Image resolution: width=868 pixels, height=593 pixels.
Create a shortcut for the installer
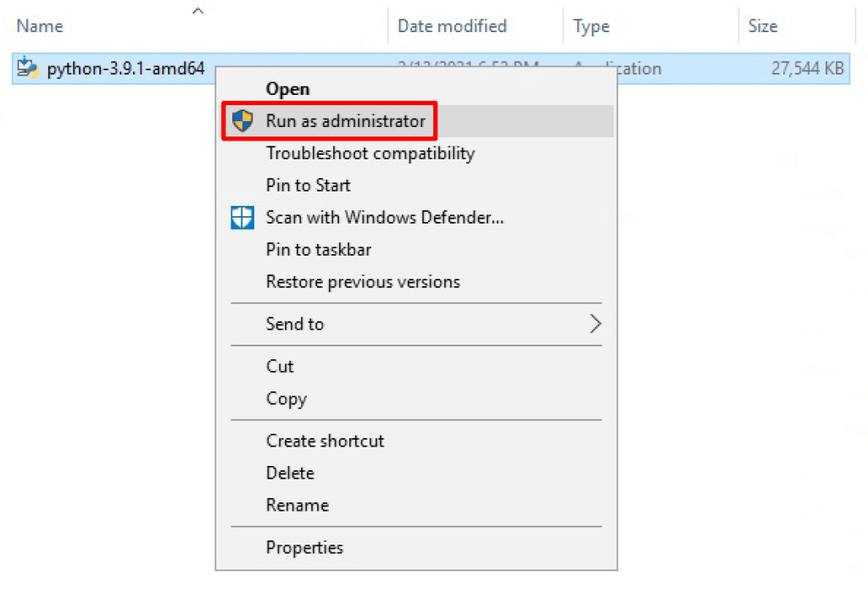pos(325,441)
